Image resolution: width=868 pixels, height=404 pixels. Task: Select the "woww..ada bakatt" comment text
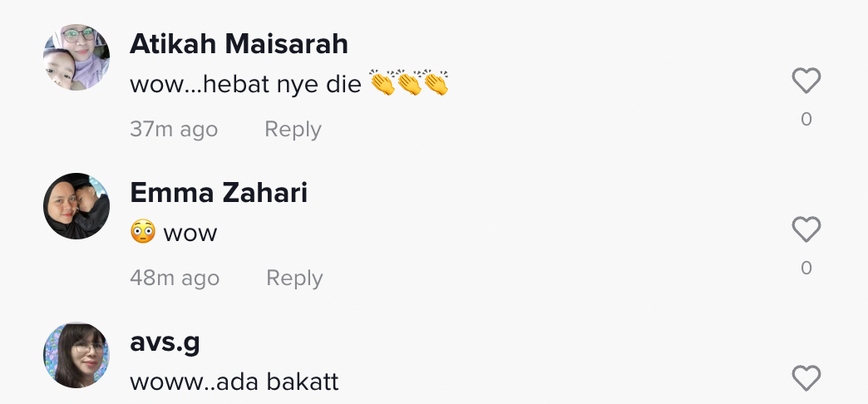click(234, 382)
